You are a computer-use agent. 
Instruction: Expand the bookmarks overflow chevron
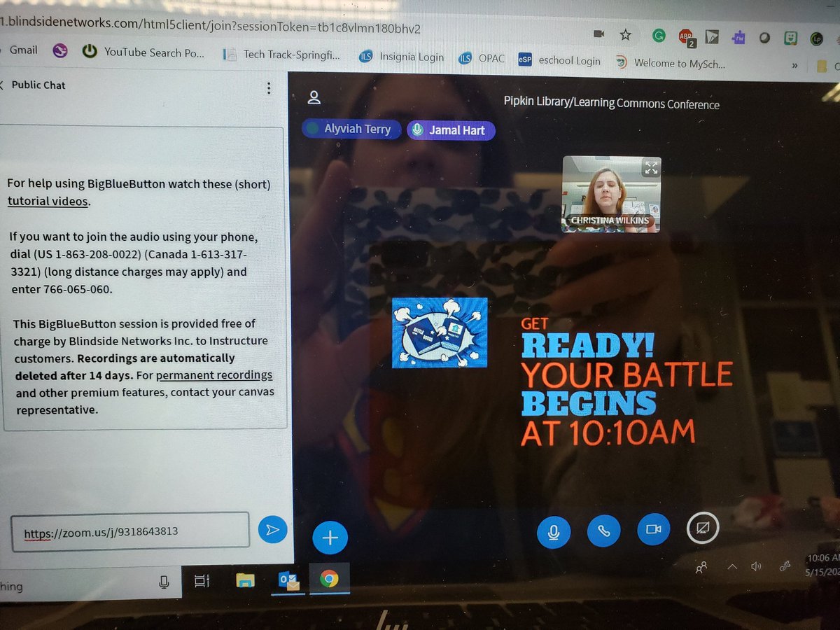coord(794,66)
